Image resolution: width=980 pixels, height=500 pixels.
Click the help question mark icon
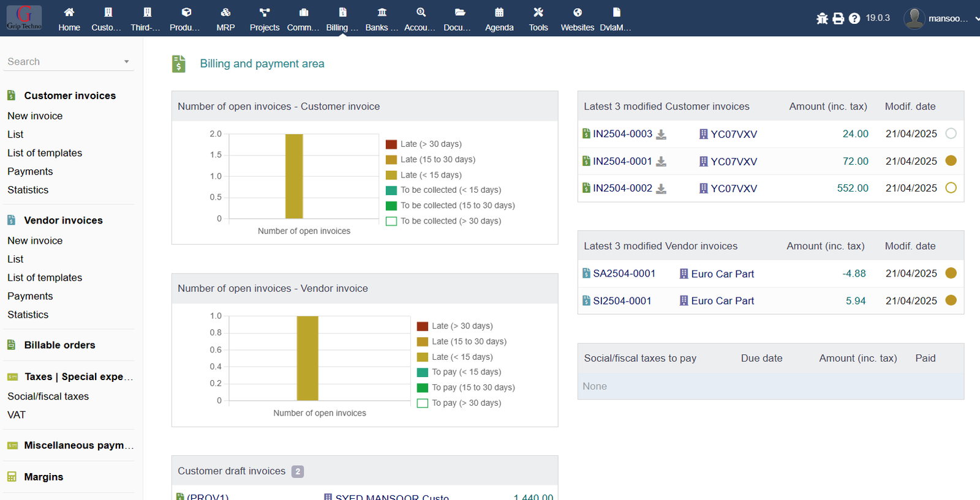click(854, 18)
